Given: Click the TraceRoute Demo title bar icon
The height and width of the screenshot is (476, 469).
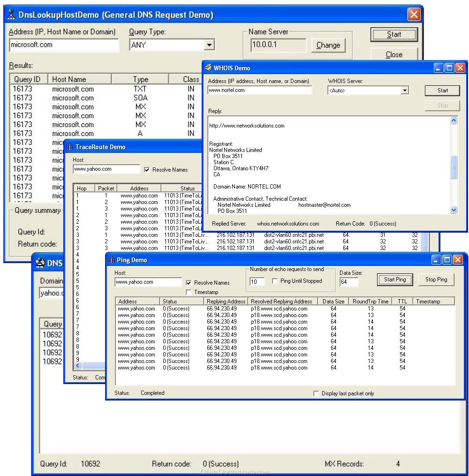Looking at the screenshot, I should tap(70, 147).
